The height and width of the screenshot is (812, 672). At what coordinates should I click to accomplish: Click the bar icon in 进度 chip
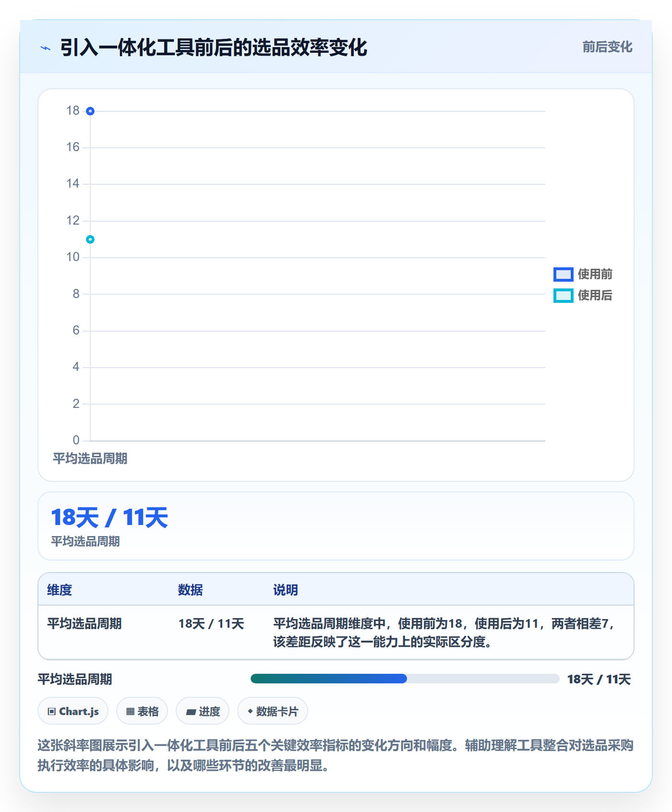(191, 712)
